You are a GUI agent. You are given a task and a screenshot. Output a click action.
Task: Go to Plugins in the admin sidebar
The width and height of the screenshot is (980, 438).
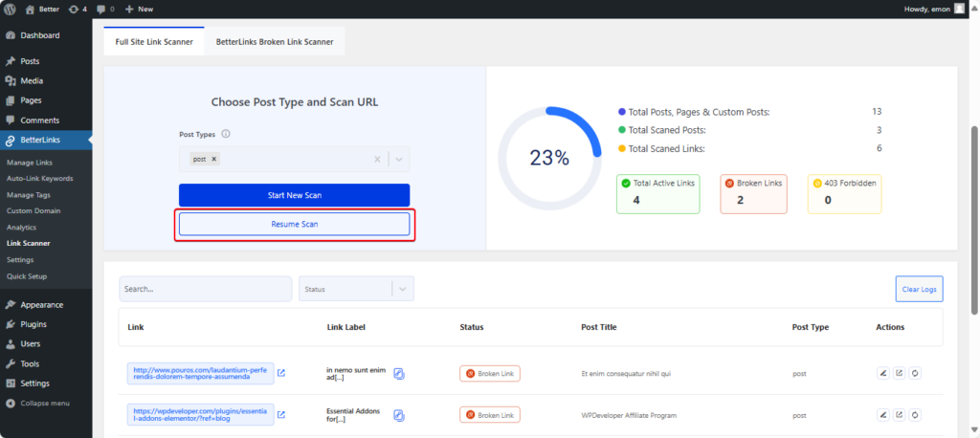point(33,324)
